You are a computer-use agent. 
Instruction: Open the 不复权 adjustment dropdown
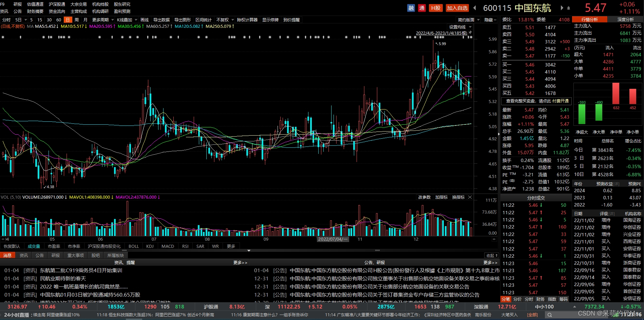[x=225, y=20]
